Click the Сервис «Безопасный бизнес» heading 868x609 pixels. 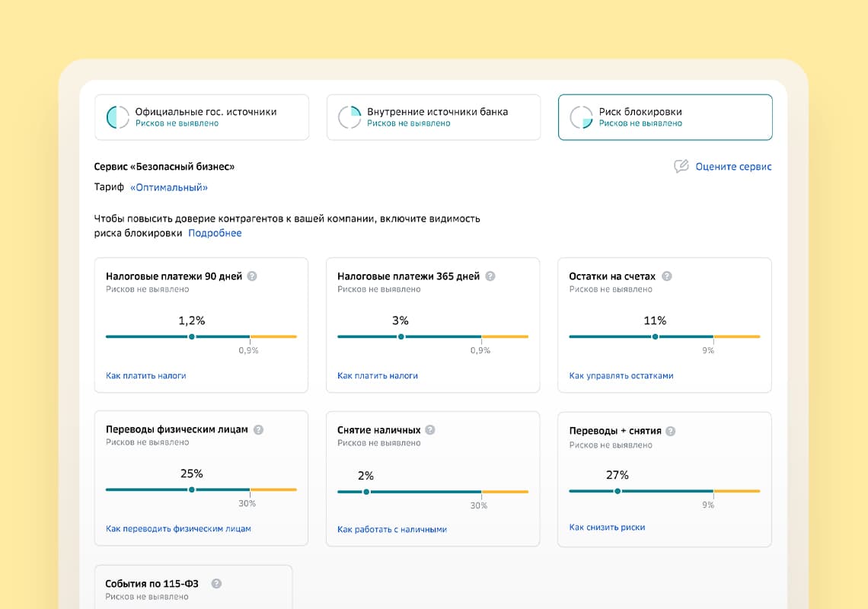[164, 167]
